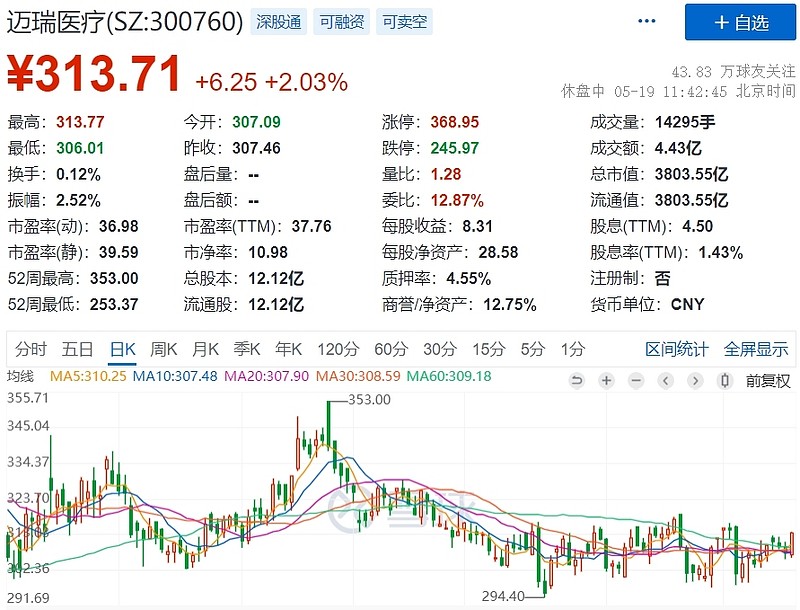The image size is (800, 610).
Task: Switch to the 30分 interval tab
Action: click(x=440, y=349)
